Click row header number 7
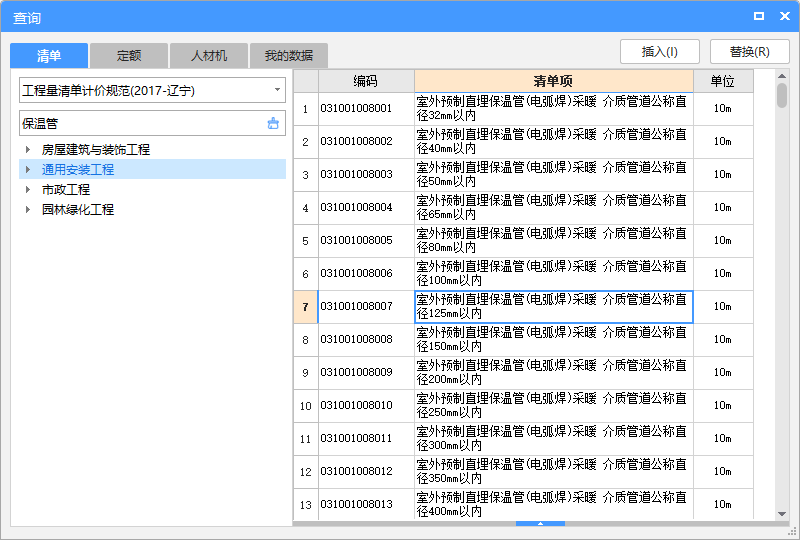The width and height of the screenshot is (800, 540). [306, 307]
